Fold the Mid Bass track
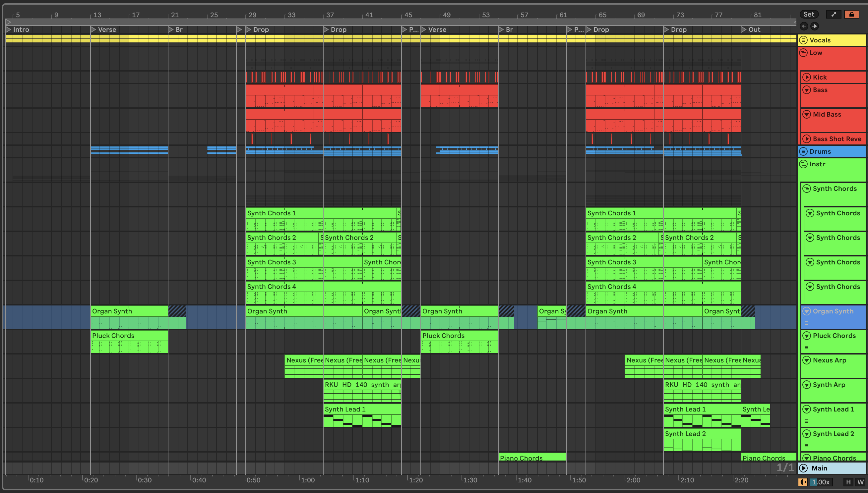Viewport: 868px width, 493px height. click(806, 114)
